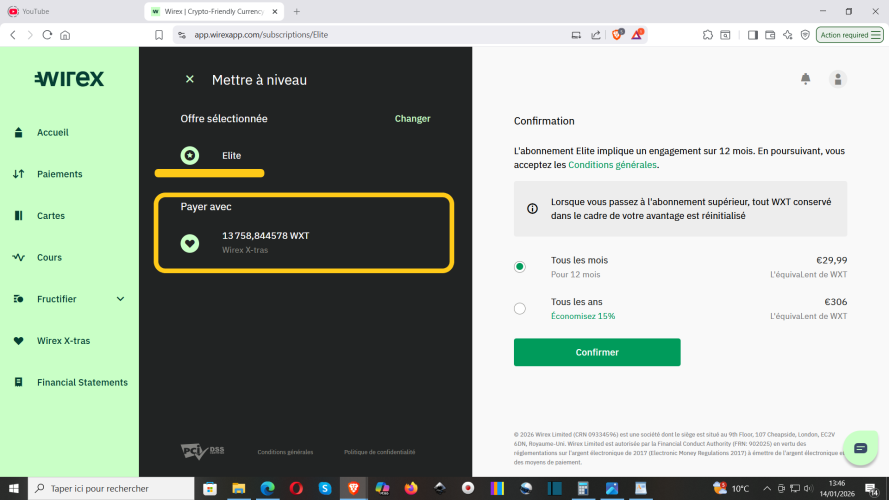Open notifications bell

coord(805,79)
